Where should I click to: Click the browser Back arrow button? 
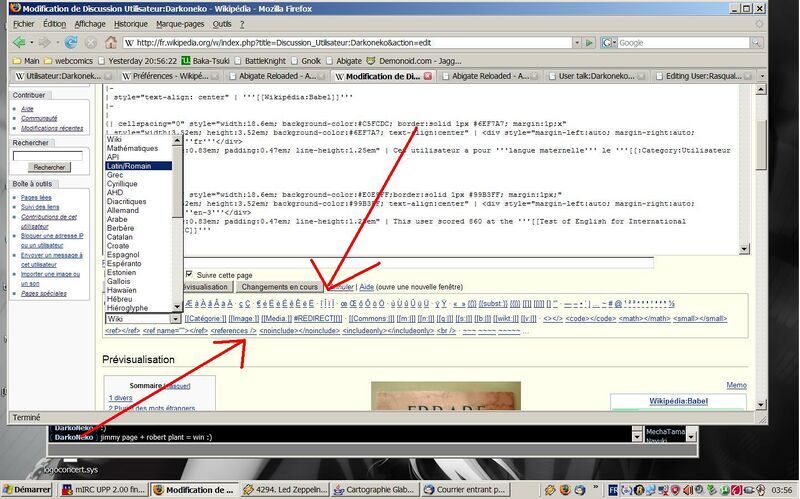pos(19,43)
